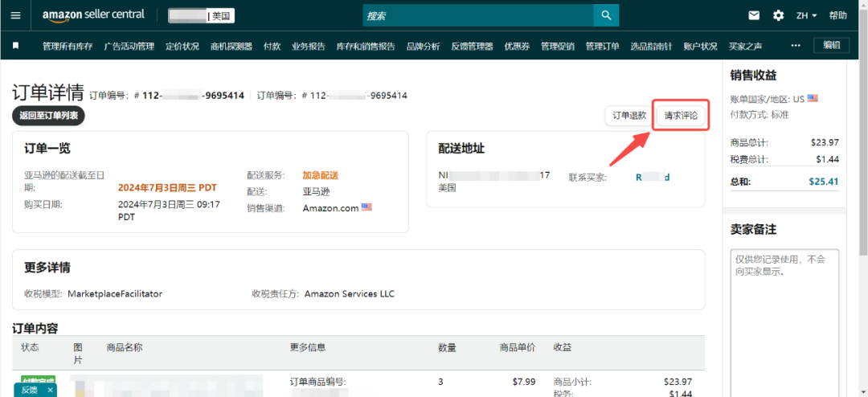Click 返回至订单列表 button
Screen dimensions: 868x397
(48, 116)
